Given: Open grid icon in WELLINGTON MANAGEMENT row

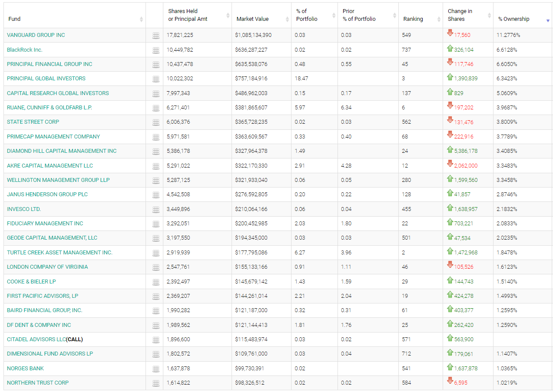Looking at the screenshot, I should (156, 181).
